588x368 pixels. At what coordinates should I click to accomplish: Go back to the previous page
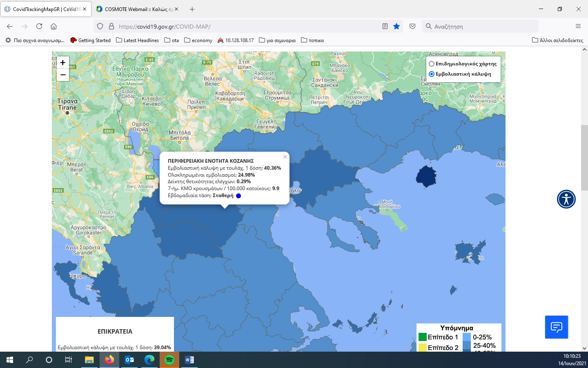click(10, 26)
